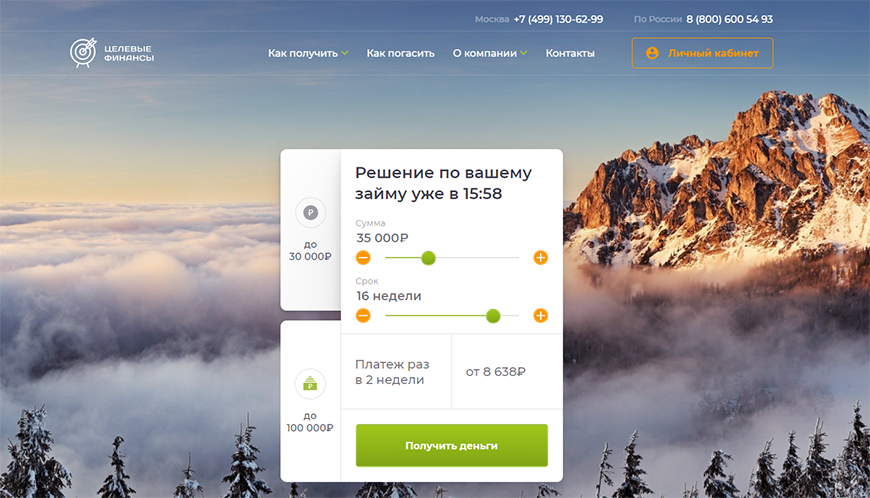This screenshot has width=870, height=498.
Task: Click the 8 (800) 600 54 93 phone link
Action: pos(730,19)
